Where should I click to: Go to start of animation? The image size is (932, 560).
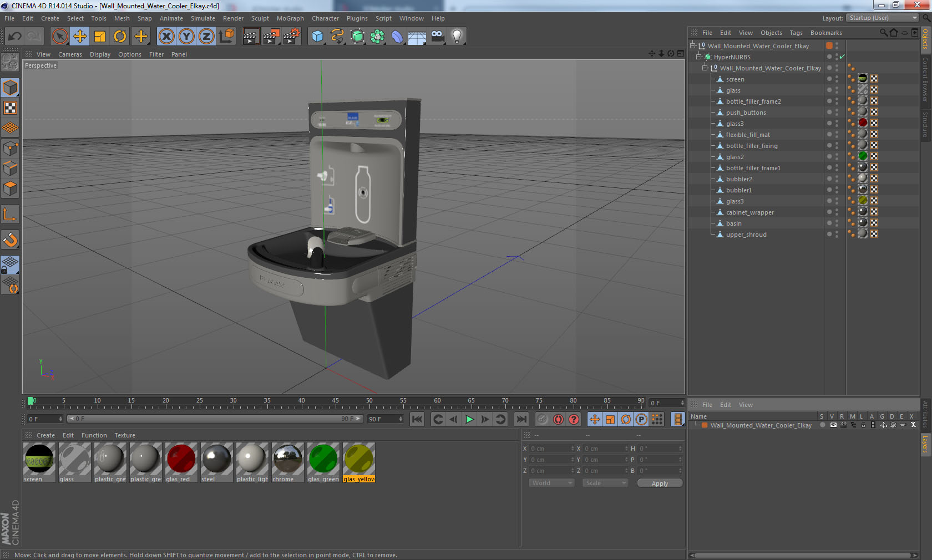[417, 419]
